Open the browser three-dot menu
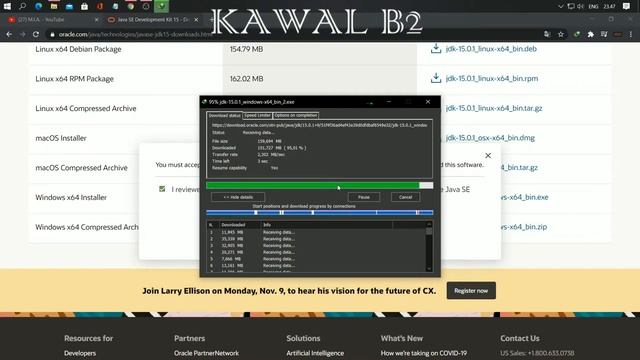640x360 pixels. pos(631,34)
